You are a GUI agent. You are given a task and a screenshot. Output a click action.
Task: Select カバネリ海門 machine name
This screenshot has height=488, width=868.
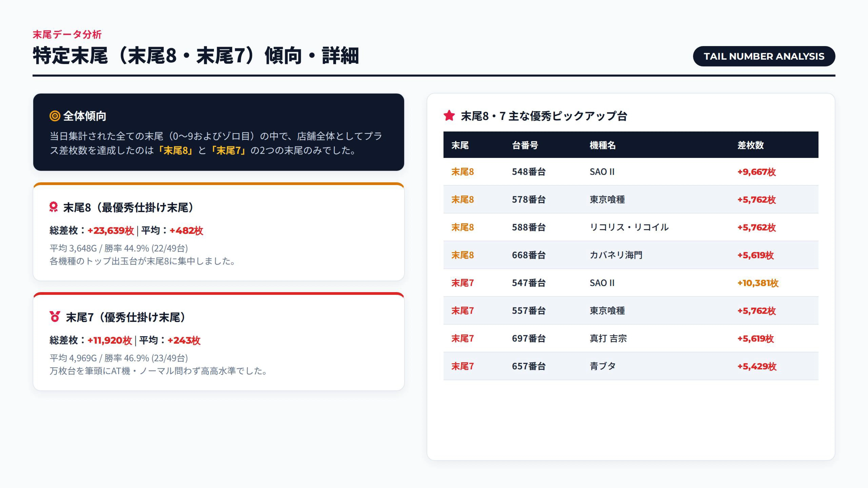616,255
